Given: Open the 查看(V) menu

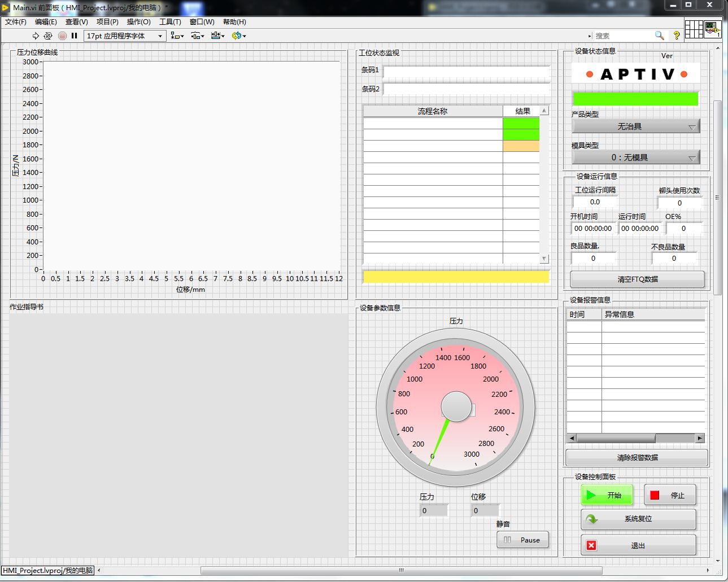Looking at the screenshot, I should tap(77, 22).
